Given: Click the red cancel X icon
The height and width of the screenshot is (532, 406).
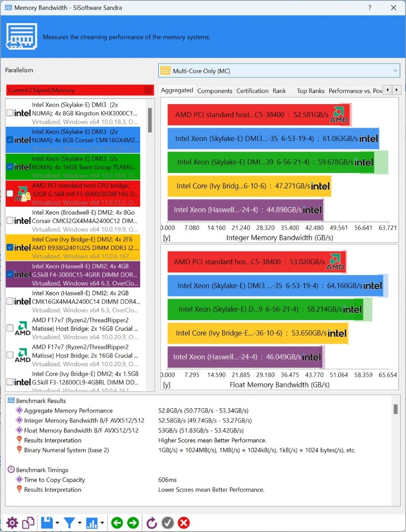Looking at the screenshot, I should coord(184,522).
